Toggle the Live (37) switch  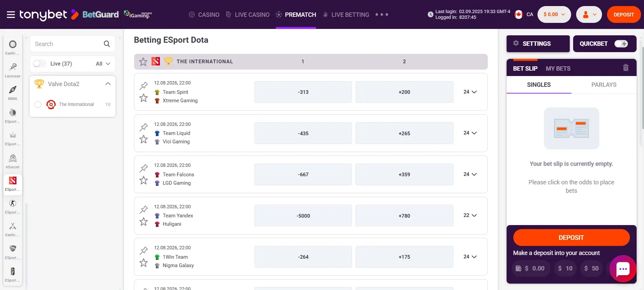(40, 64)
